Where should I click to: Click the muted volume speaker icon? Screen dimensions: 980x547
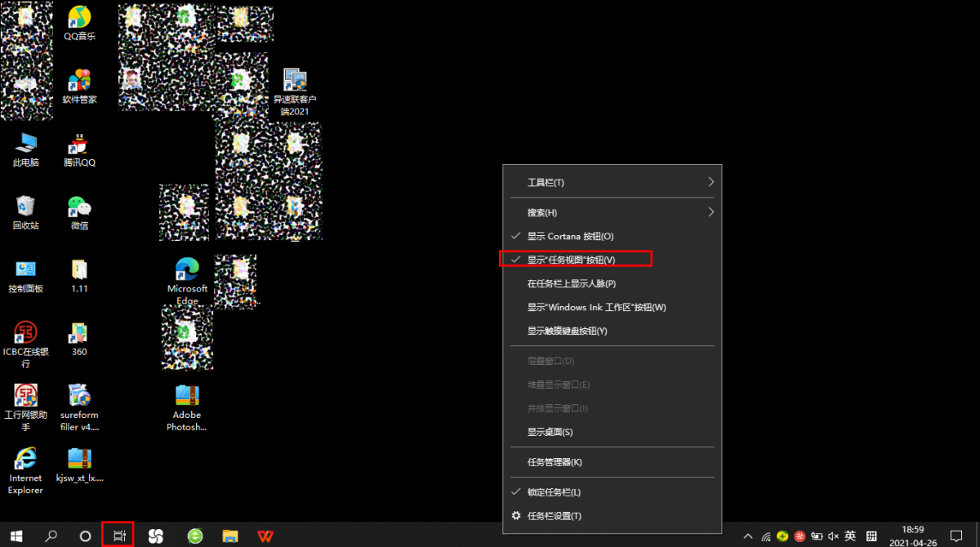click(832, 536)
